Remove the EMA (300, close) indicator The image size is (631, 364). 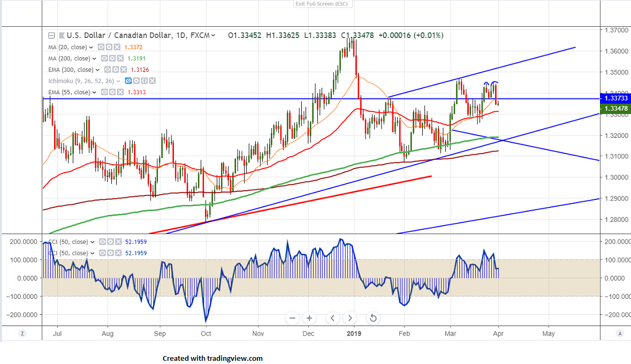pyautogui.click(x=124, y=69)
